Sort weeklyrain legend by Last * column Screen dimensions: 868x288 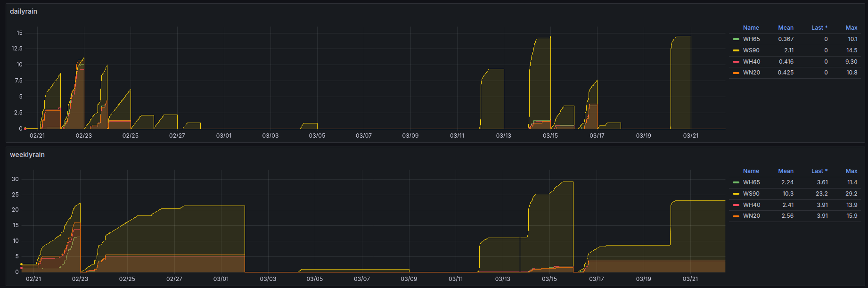(819, 171)
